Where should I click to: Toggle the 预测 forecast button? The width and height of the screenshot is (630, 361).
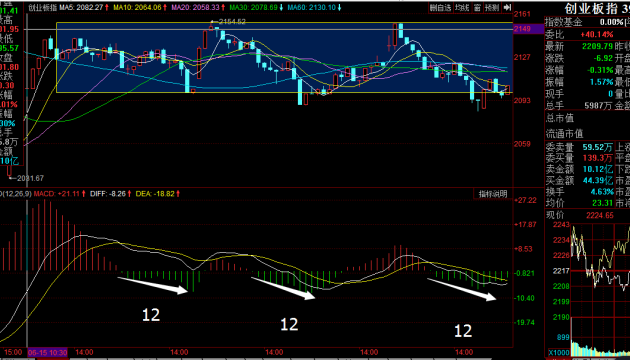tap(492, 8)
